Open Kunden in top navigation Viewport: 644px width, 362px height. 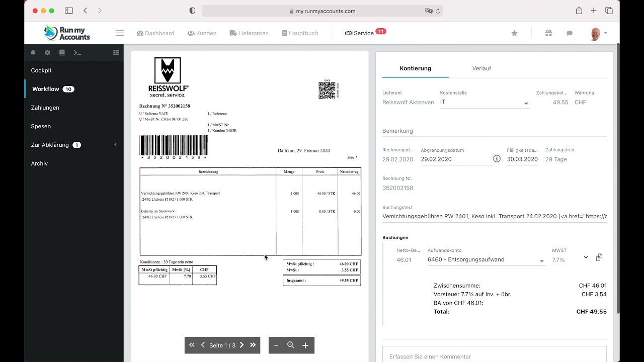(x=202, y=33)
